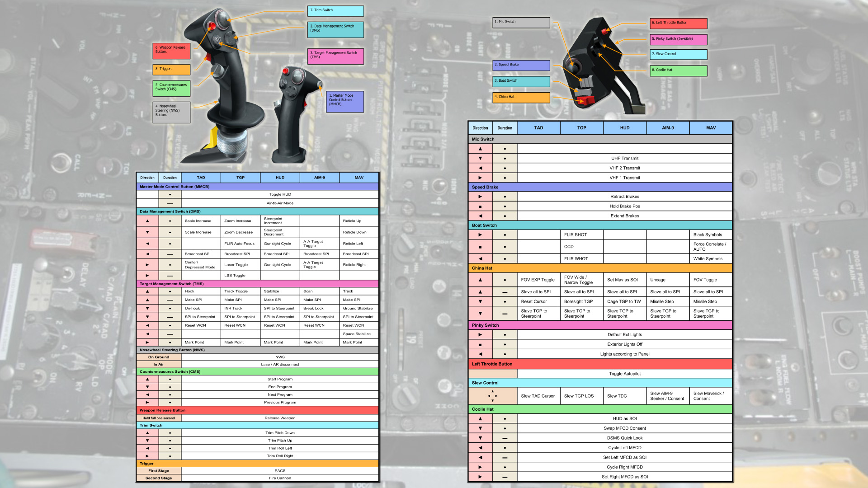Click the right arrow in the Set Right MFCD as SOI row

(480, 477)
